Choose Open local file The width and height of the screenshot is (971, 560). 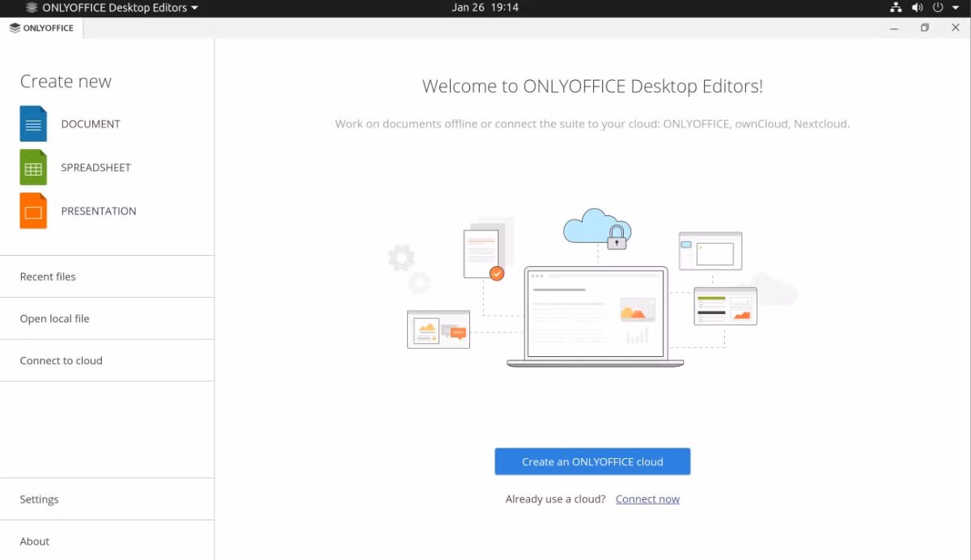point(107,319)
